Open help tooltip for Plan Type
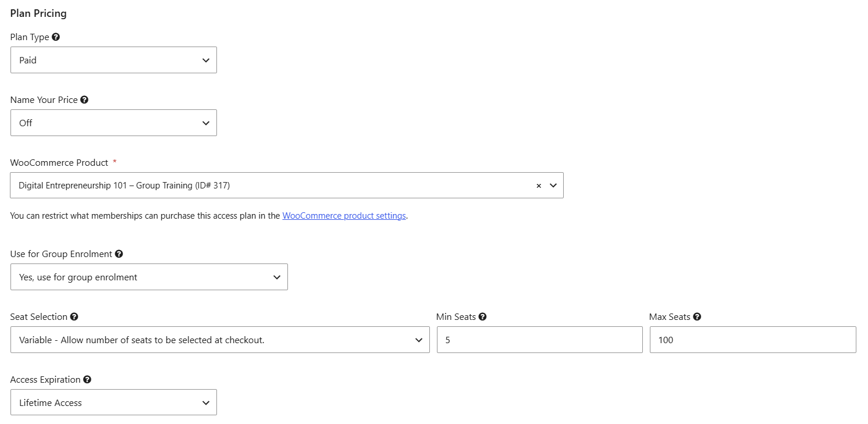Viewport: 868px width, 424px height. point(56,37)
